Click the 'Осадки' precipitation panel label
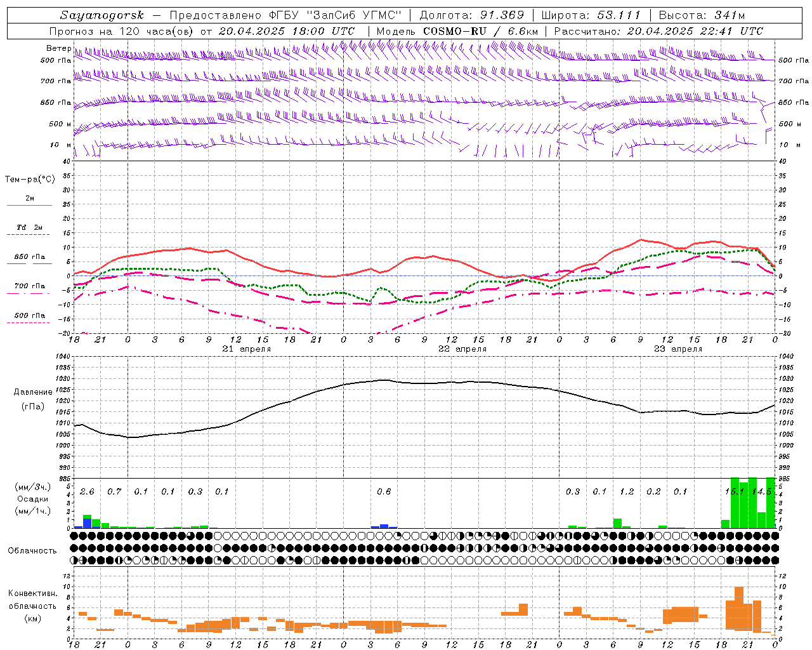The width and height of the screenshot is (812, 650). (32, 500)
